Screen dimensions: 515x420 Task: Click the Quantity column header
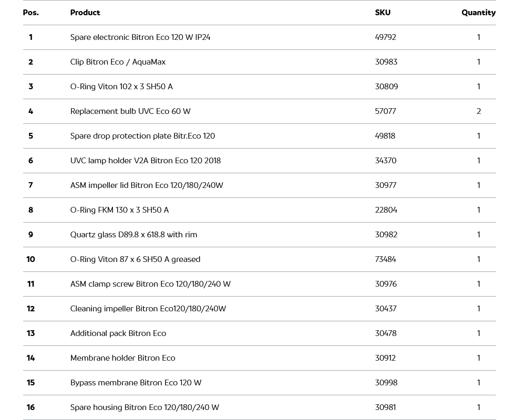pyautogui.click(x=478, y=13)
